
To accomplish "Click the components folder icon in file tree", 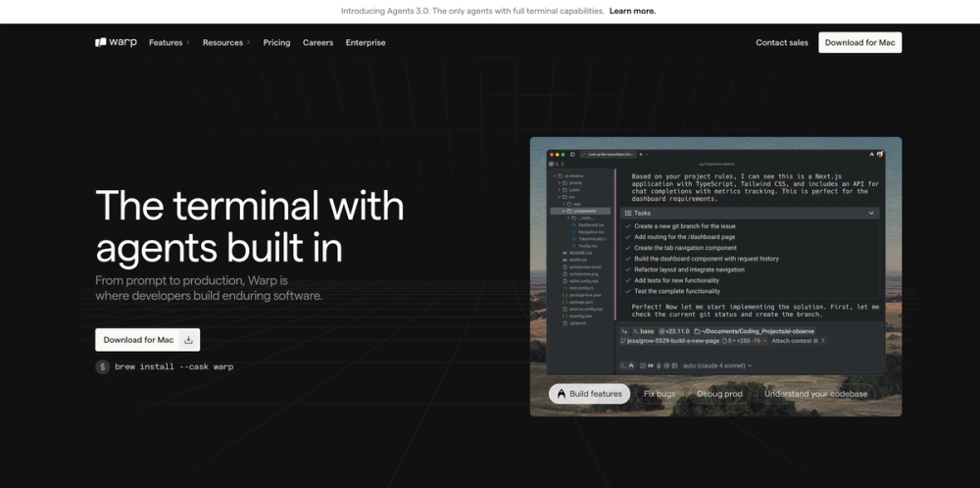I will (569, 212).
